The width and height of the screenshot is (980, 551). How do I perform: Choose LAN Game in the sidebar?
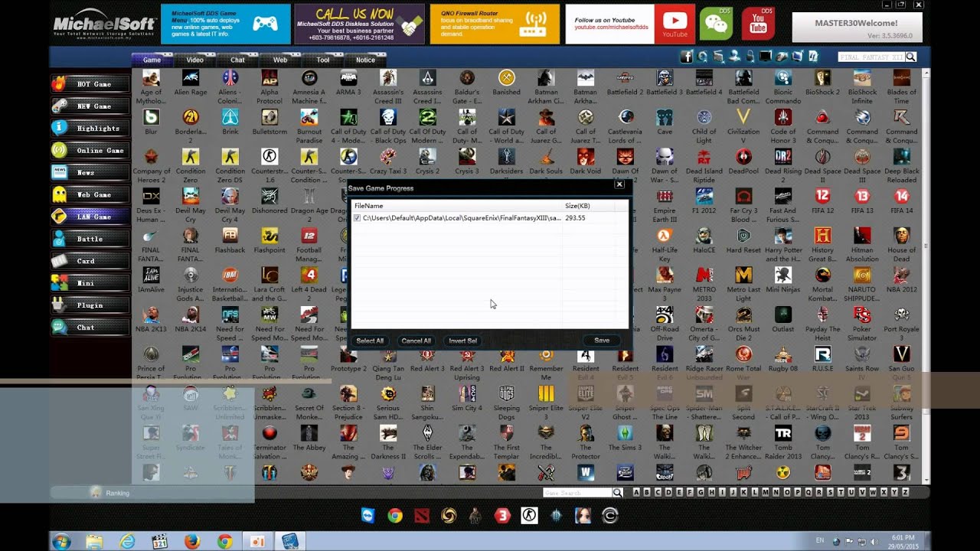90,217
